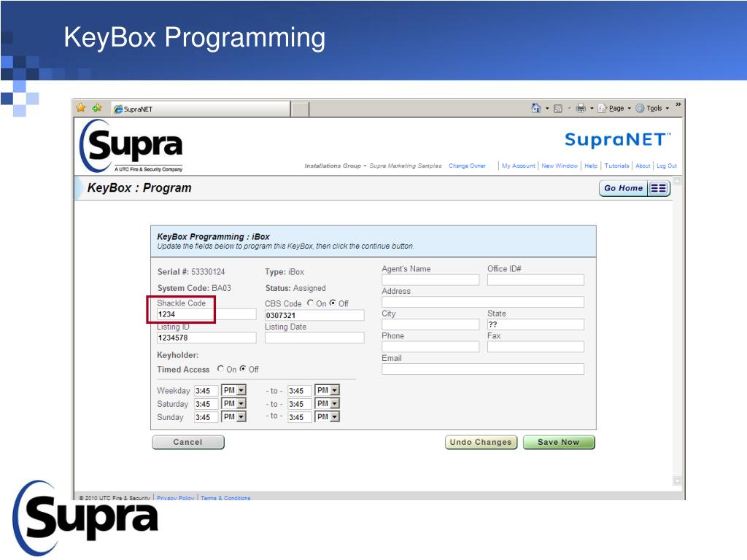Viewport: 747px width, 560px height.
Task: Click the Address input field
Action: click(483, 302)
